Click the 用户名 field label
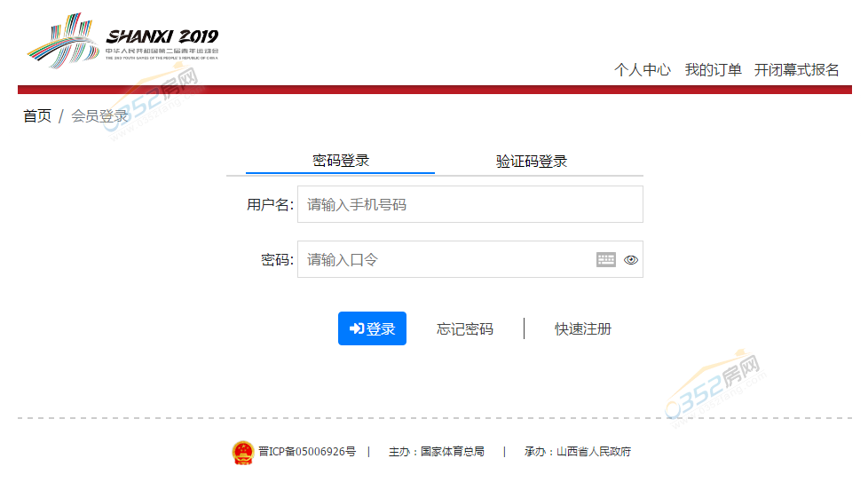Screen dimensions: 868x490 point(269,205)
